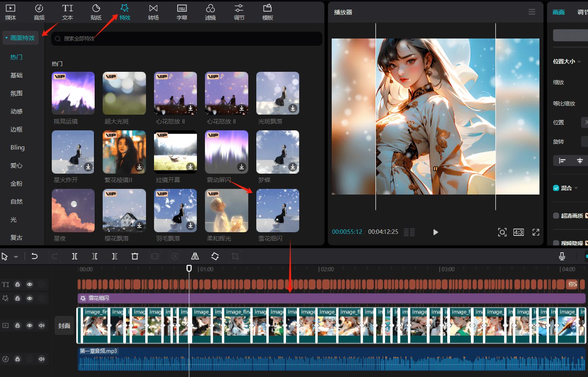588x377 pixels.
Task: Delete the selected clip
Action: pos(135,256)
